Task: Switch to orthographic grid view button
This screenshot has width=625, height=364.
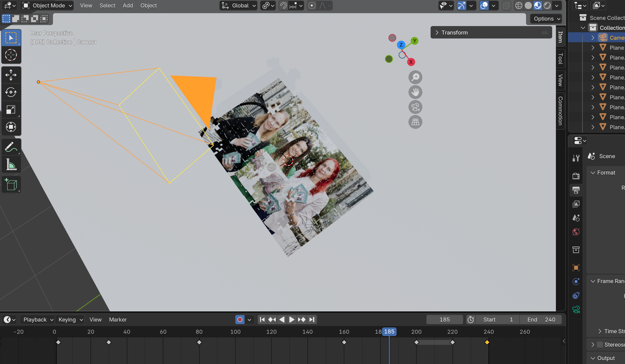Action: point(415,122)
